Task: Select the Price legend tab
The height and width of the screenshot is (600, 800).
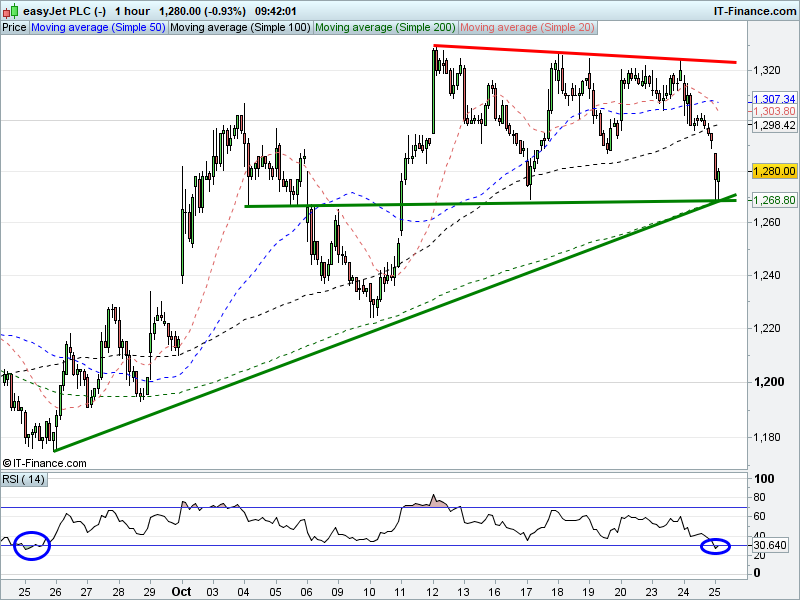Action: (x=14, y=28)
